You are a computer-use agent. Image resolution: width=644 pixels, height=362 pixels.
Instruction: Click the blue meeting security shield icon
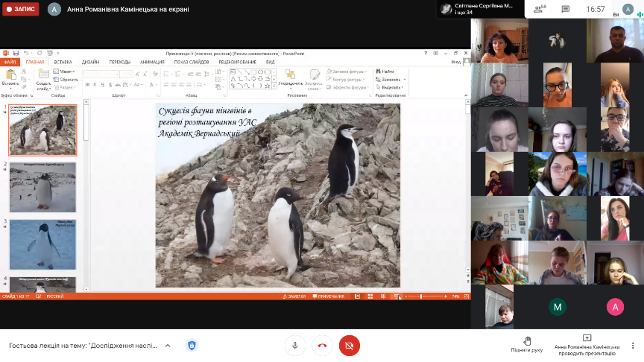192,346
